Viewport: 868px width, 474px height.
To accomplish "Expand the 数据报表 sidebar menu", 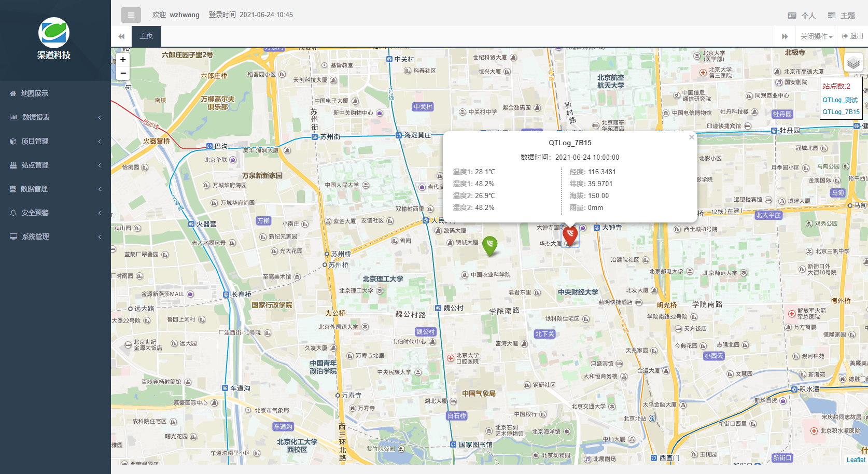I will (x=36, y=117).
